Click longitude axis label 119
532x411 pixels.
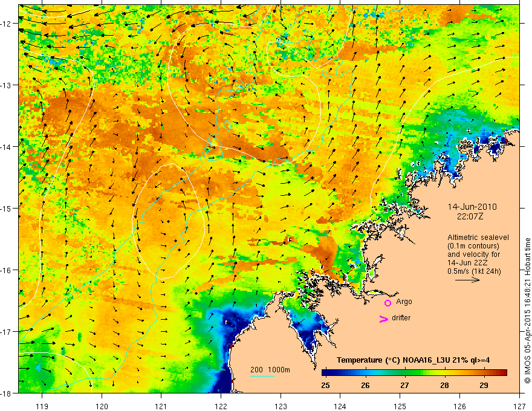tap(42, 407)
